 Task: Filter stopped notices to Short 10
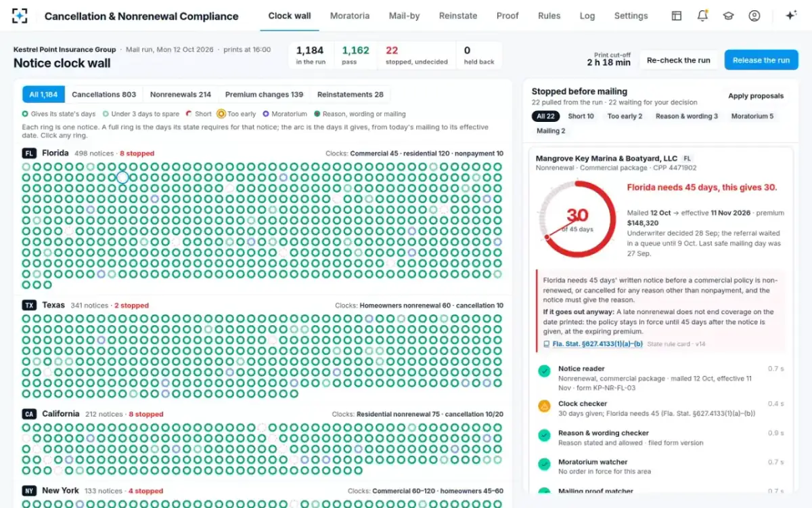pos(581,117)
